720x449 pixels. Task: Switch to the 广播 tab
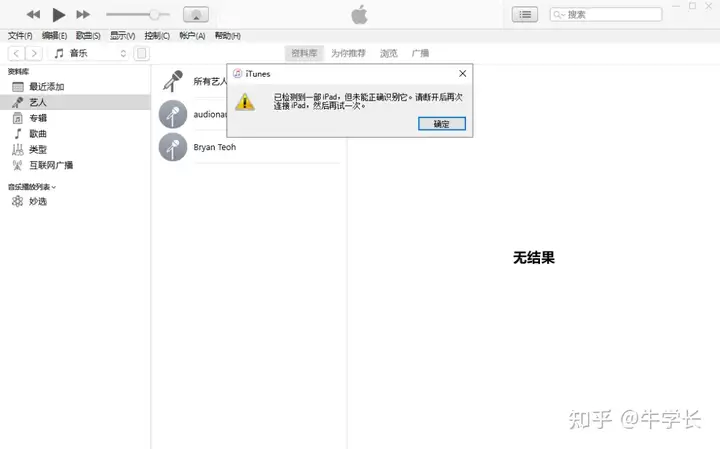[420, 53]
